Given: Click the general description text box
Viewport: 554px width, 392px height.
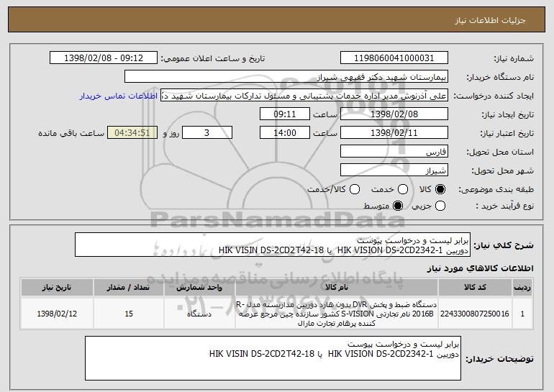Looking at the screenshot, I should pos(273,245).
